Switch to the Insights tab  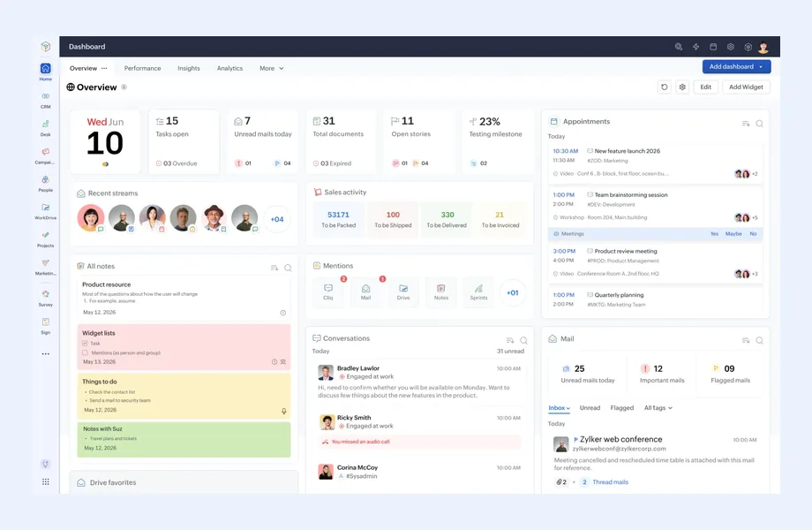189,68
